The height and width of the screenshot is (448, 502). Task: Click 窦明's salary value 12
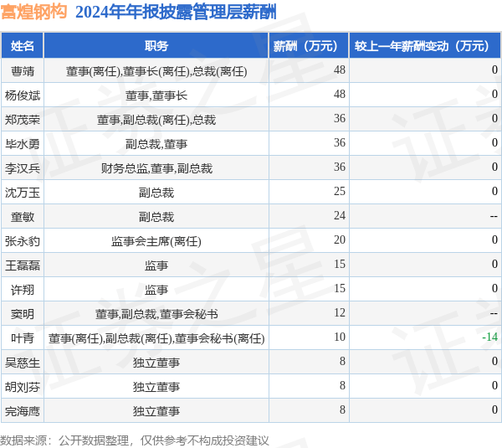tap(340, 313)
